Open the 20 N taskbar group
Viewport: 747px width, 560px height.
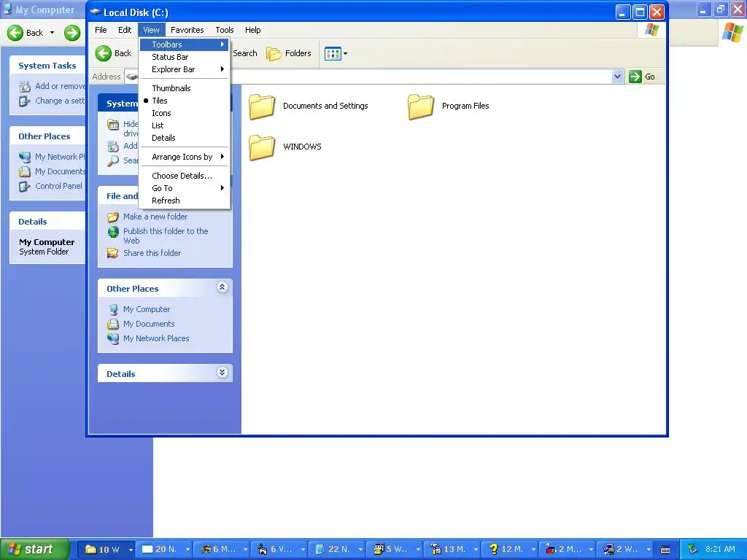pos(163,550)
